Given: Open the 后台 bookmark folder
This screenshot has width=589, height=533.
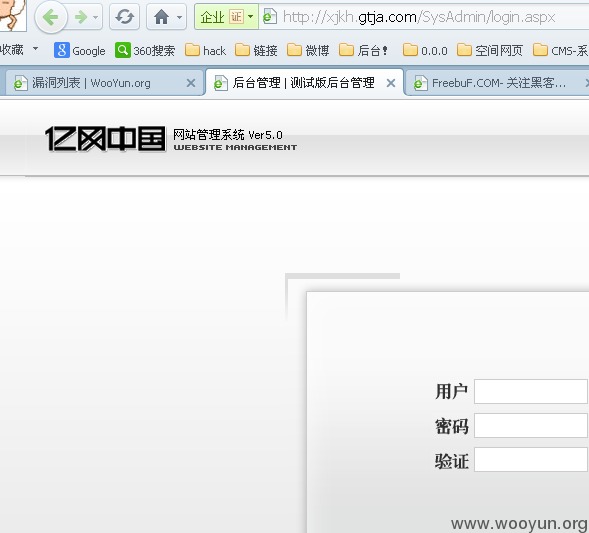Looking at the screenshot, I should [x=363, y=50].
